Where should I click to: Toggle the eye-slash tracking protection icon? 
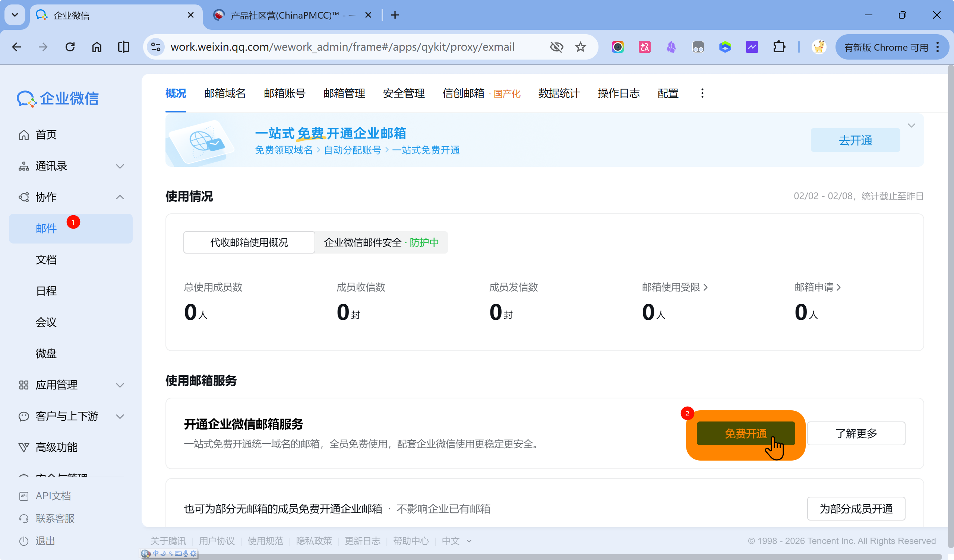556,47
